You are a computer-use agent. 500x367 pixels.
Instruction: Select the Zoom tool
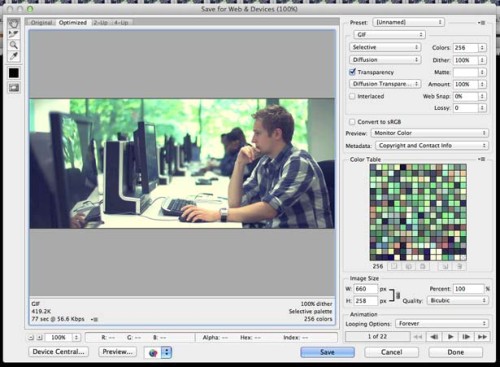tap(14, 45)
